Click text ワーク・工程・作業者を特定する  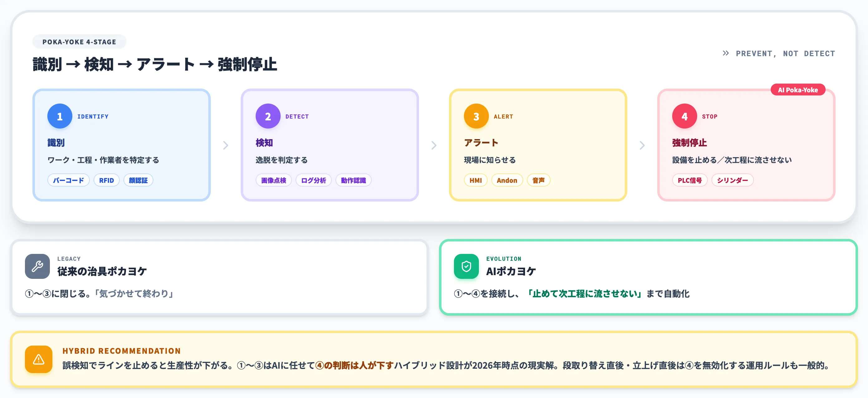[103, 160]
